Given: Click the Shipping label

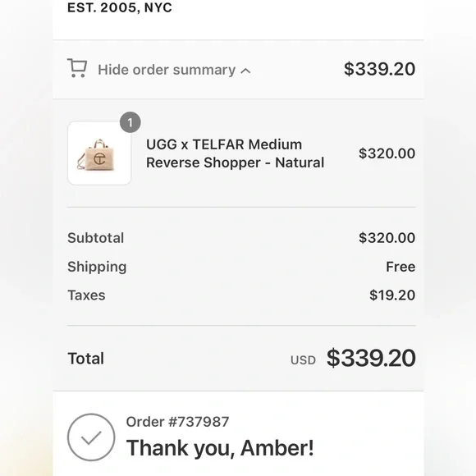Looking at the screenshot, I should tap(97, 267).
